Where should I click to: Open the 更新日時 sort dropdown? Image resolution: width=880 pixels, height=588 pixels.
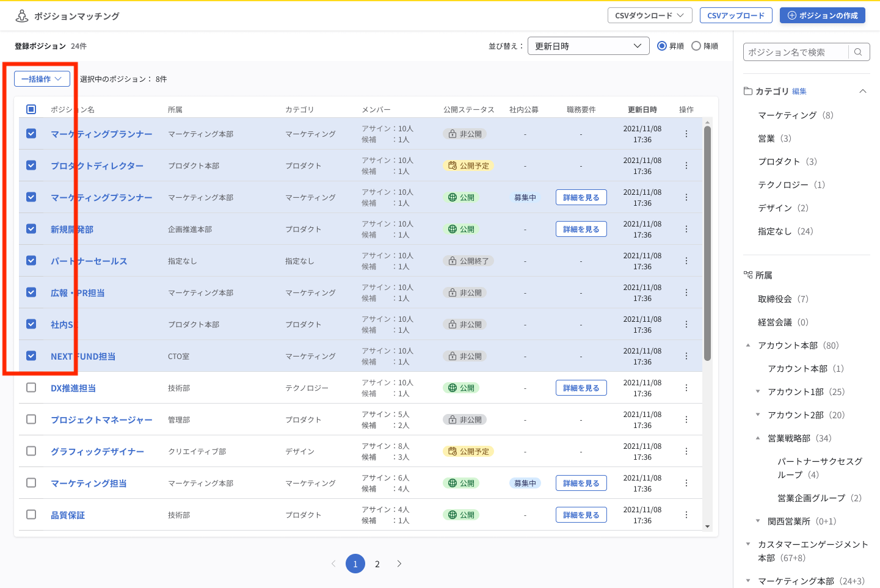pyautogui.click(x=587, y=46)
